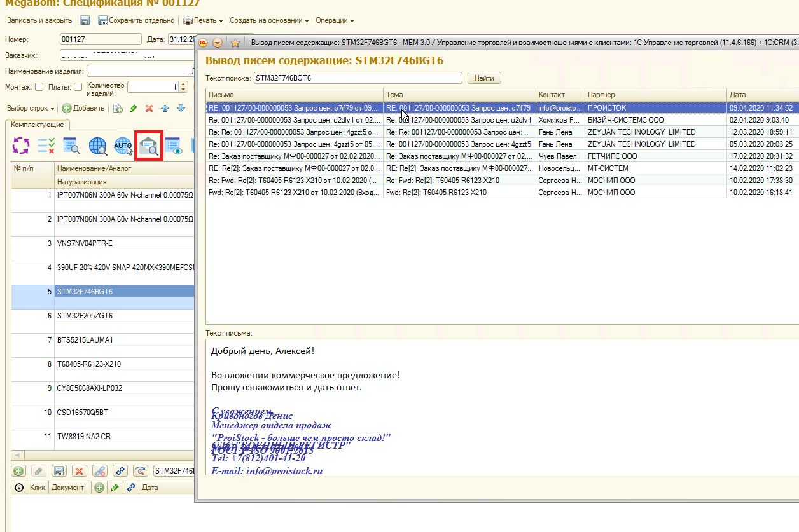799x532 pixels.
Task: Click the red X delete row icon
Action: click(149, 108)
